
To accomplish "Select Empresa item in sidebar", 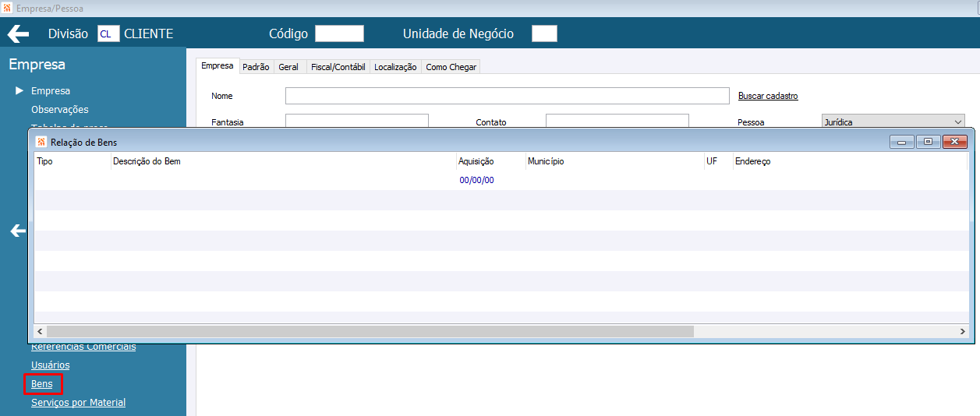I will [x=51, y=90].
